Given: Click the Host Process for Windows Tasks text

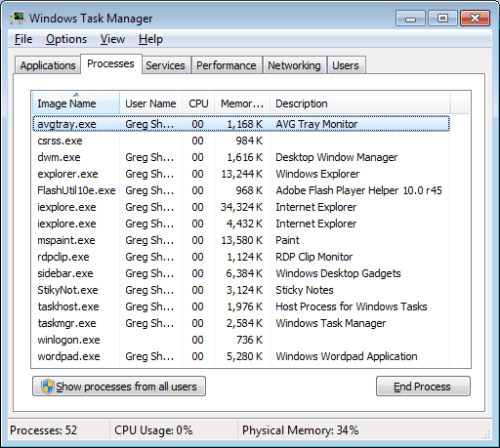Looking at the screenshot, I should [351, 307].
